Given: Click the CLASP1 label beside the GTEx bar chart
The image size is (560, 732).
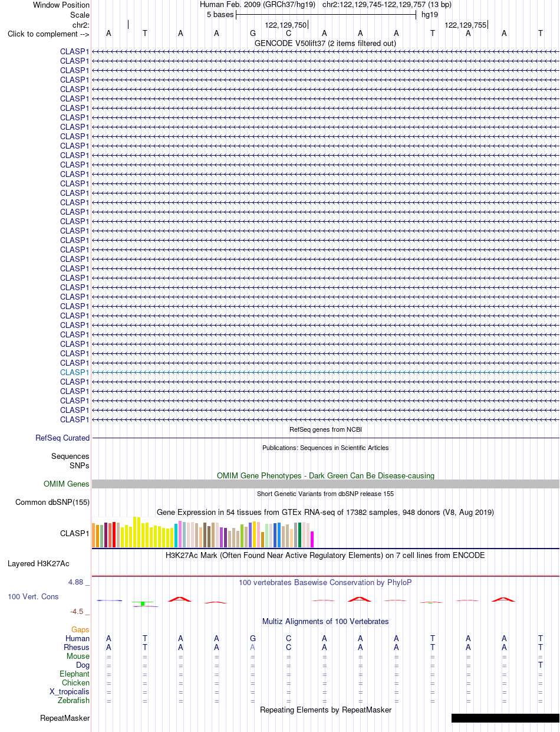Looking at the screenshot, I should point(75,533).
